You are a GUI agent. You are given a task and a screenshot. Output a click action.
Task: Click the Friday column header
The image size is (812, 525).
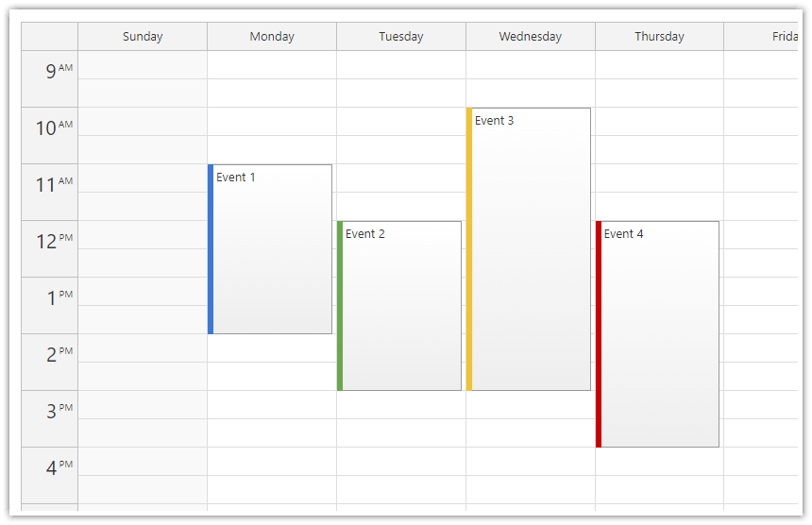774,37
